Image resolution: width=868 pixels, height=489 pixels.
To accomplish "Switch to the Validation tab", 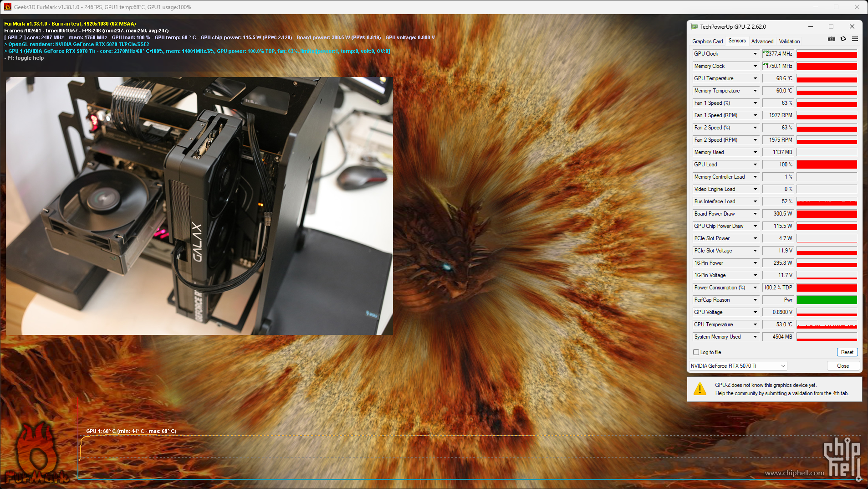I will (x=789, y=41).
